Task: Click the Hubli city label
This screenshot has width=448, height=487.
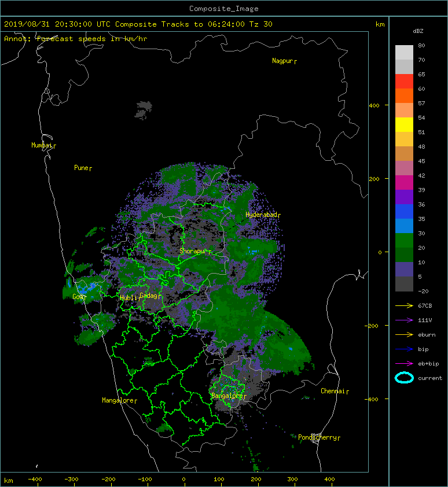Action: [x=130, y=297]
